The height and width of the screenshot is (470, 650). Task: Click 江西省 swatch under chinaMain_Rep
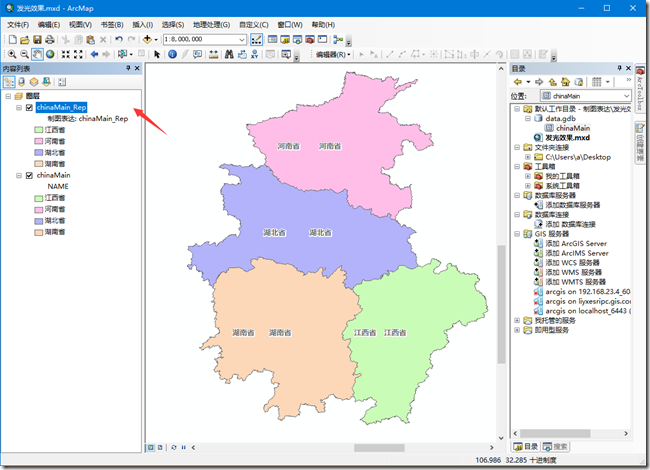click(x=39, y=130)
